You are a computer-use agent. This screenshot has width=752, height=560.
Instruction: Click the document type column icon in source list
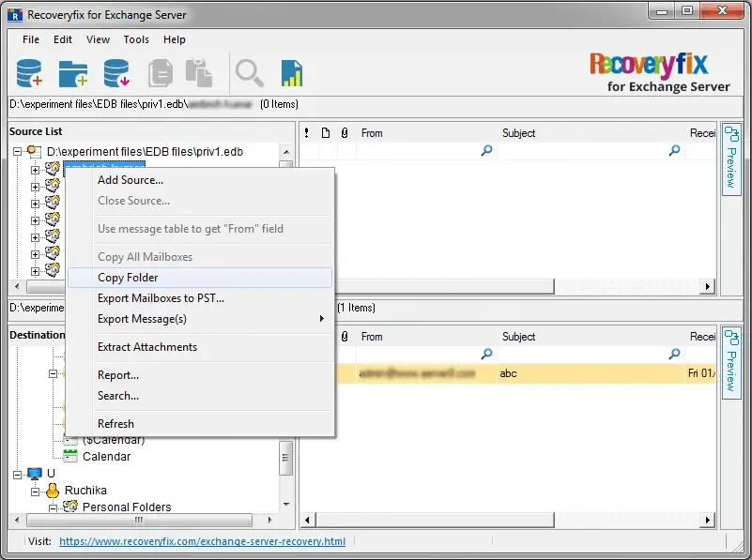tap(326, 133)
